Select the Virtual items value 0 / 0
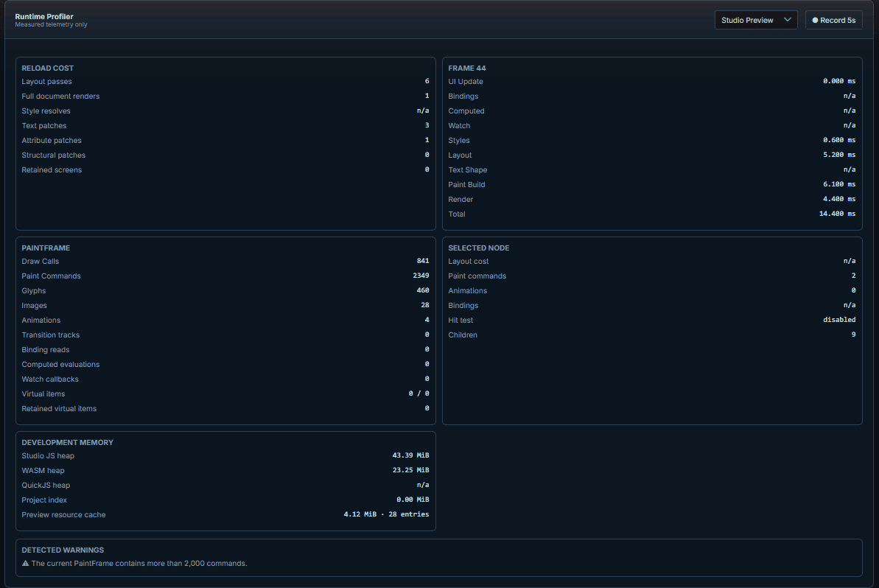Image resolution: width=879 pixels, height=588 pixels. point(419,393)
